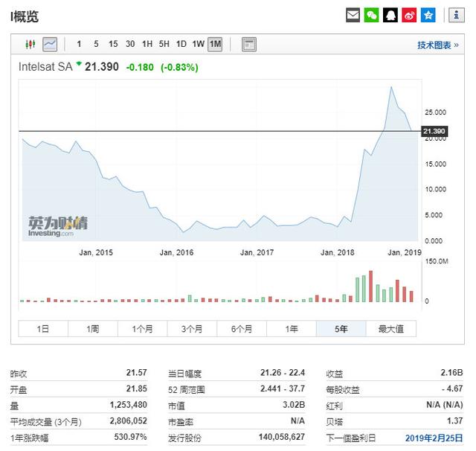Click next earnings date 2019年2月25日

tap(435, 438)
